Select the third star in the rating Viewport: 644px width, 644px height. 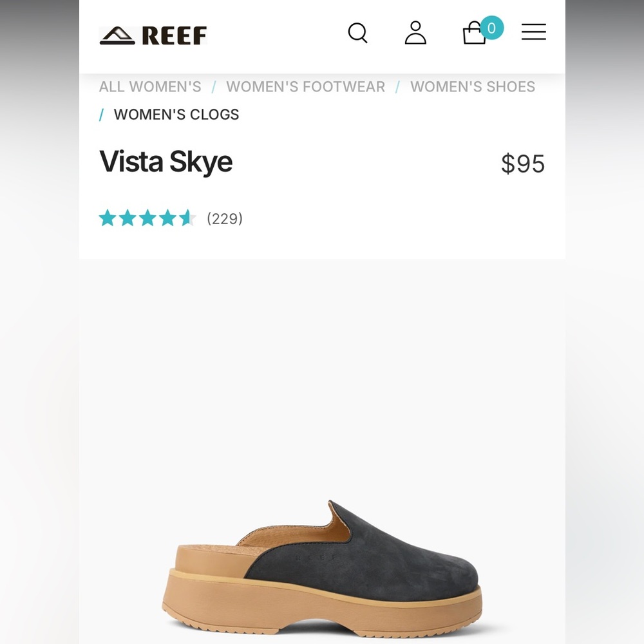coord(148,218)
